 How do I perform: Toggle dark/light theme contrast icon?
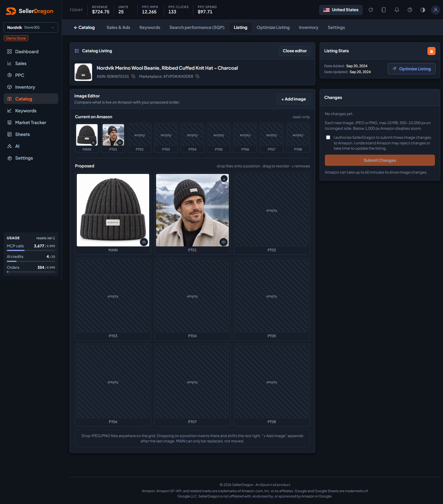click(x=422, y=10)
